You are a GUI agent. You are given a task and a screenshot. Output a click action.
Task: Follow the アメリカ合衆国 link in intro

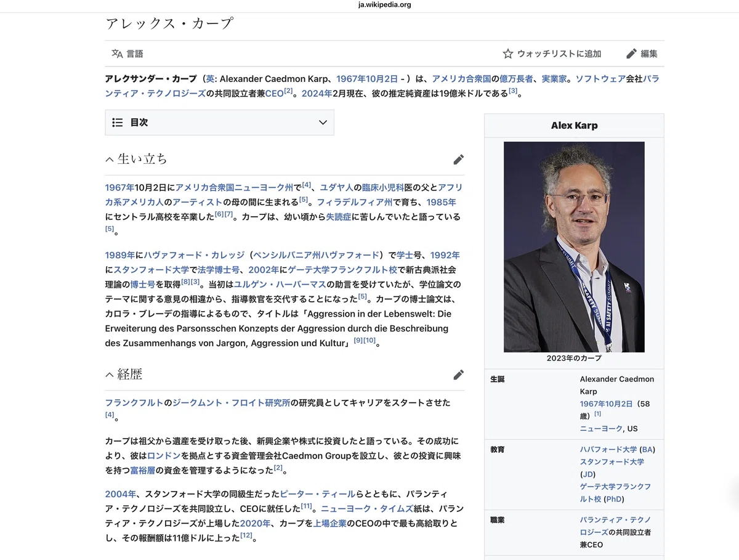[461, 79]
